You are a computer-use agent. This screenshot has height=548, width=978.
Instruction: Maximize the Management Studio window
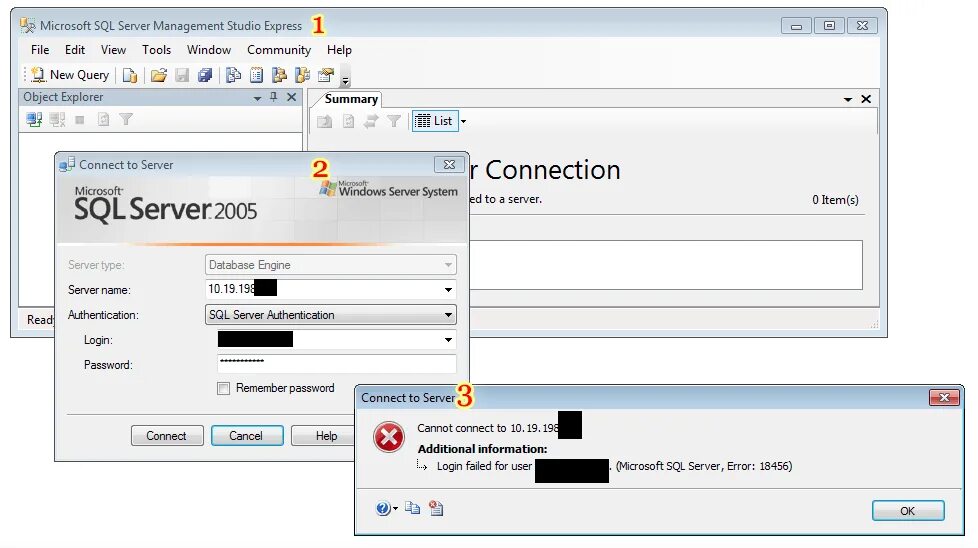tap(830, 26)
